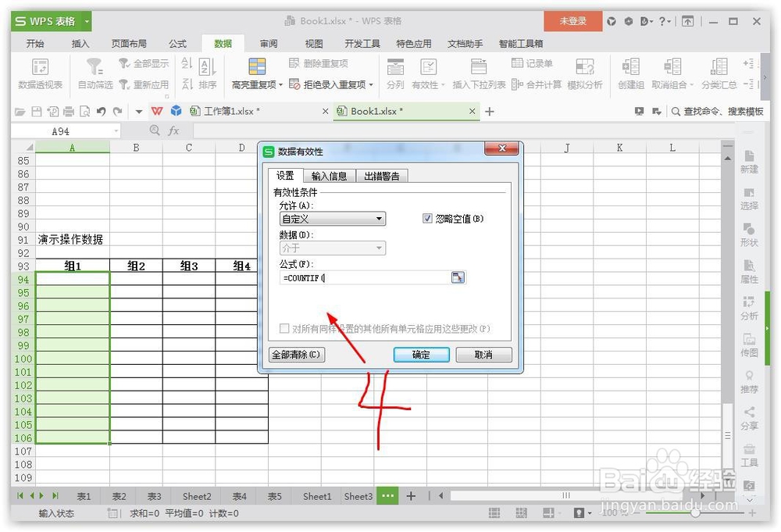Image resolution: width=781 pixels, height=532 pixels.
Task: Click the New (新建) sidebar icon
Action: 749,162
